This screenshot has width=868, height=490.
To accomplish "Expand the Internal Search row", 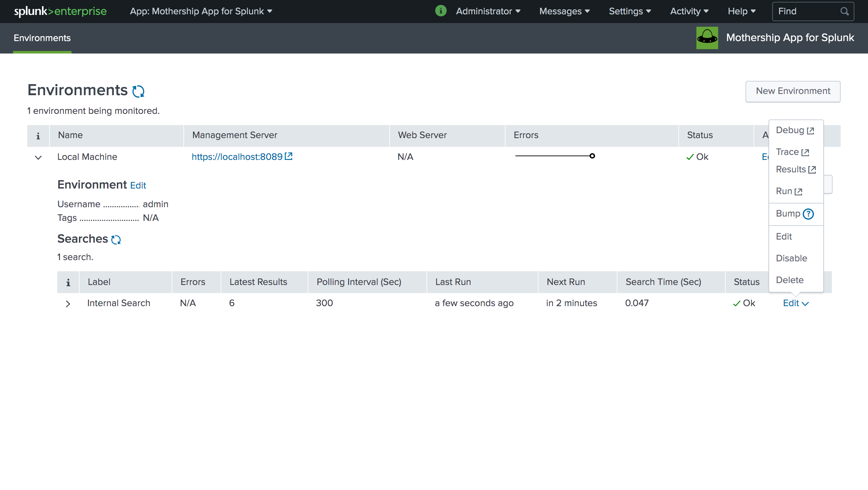I will coord(68,304).
